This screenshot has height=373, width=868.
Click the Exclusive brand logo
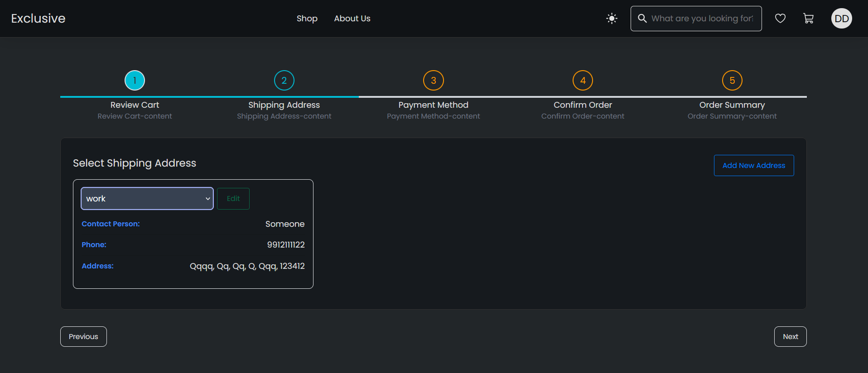pyautogui.click(x=38, y=19)
